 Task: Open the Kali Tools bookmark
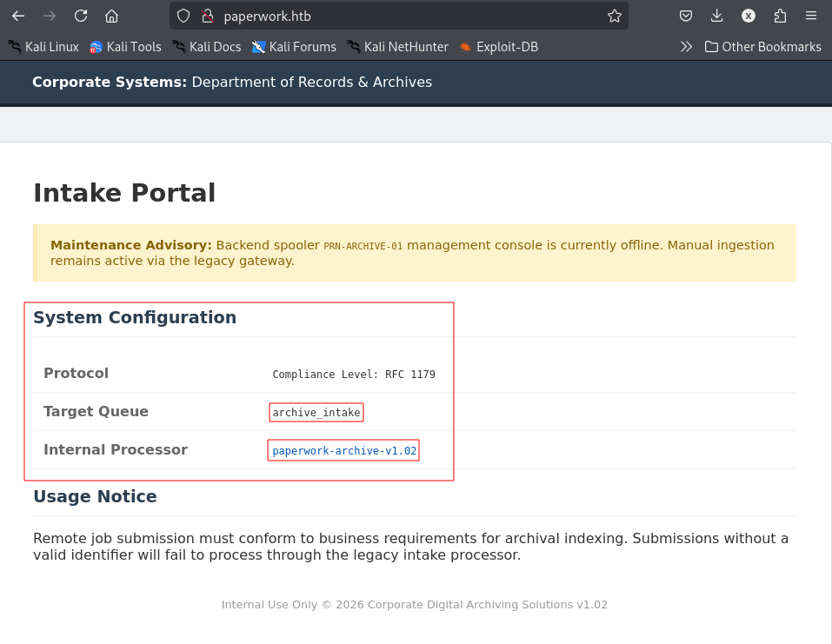coord(126,47)
